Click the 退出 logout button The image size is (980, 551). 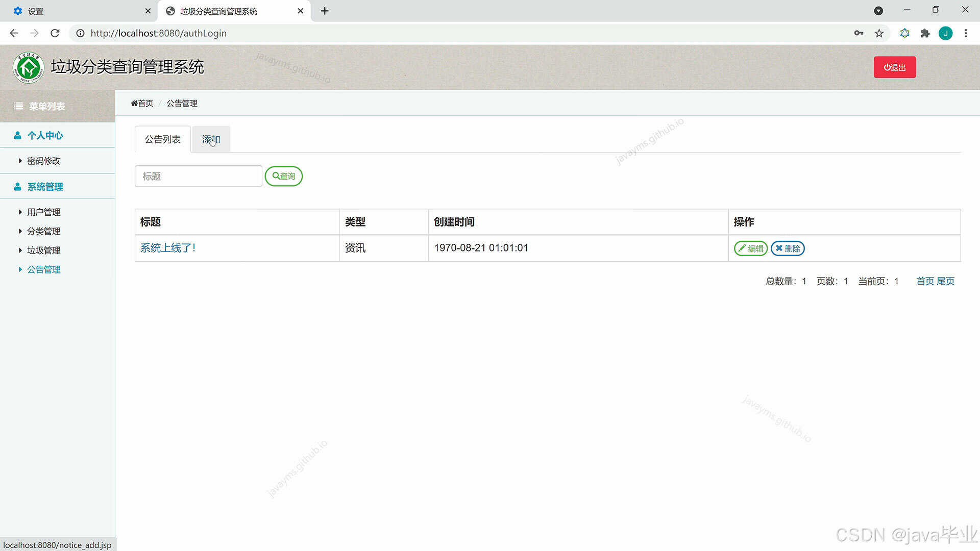[894, 67]
